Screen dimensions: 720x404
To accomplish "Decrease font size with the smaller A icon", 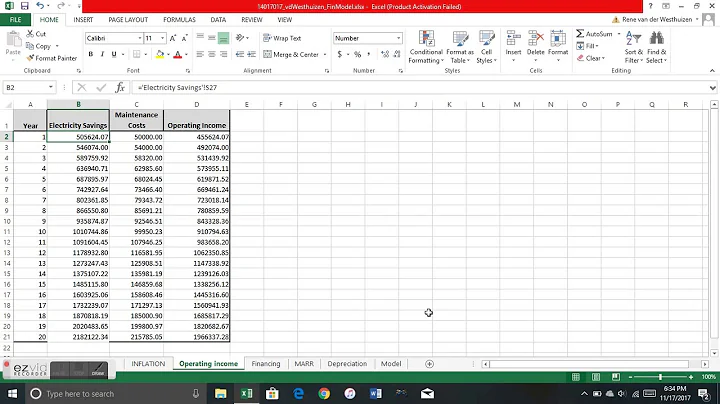I will click(x=184, y=38).
